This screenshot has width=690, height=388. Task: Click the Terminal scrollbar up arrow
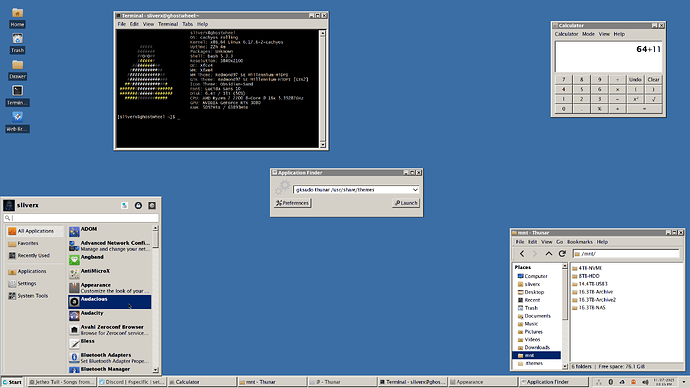[x=323, y=33]
